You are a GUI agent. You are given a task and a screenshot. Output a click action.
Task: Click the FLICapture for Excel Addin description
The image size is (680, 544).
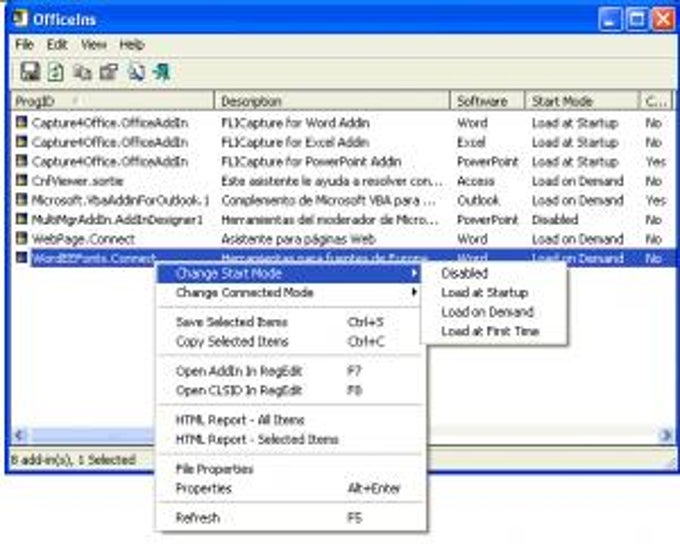pyautogui.click(x=295, y=142)
